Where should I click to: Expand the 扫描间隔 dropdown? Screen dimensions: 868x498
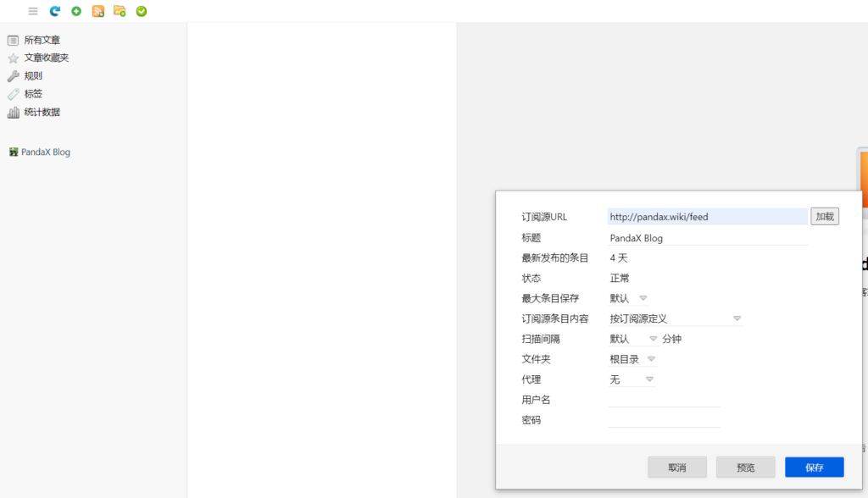point(632,339)
